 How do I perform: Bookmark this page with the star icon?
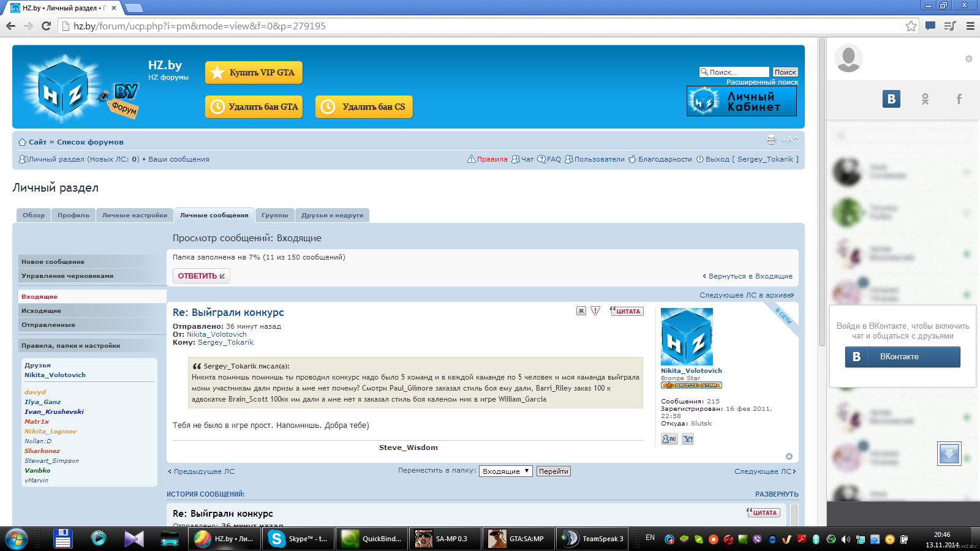911,26
